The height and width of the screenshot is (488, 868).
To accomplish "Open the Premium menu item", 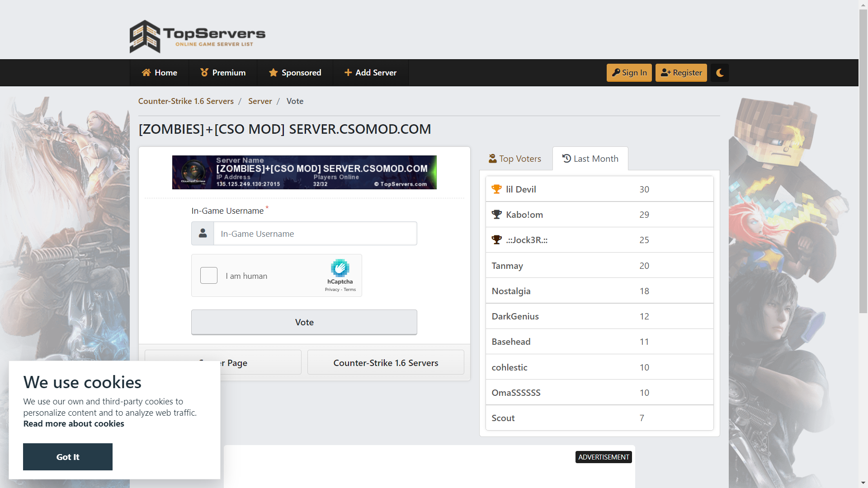I will coord(223,73).
